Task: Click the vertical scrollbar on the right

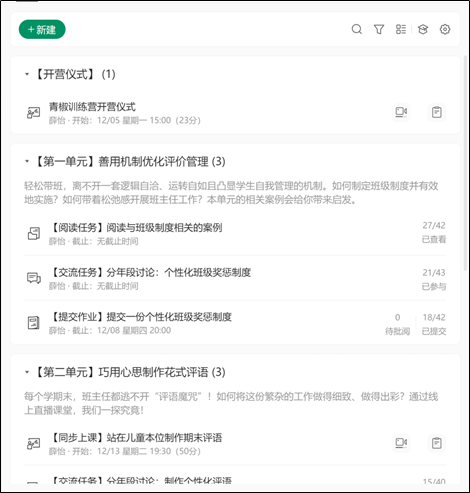Action: coord(465,163)
